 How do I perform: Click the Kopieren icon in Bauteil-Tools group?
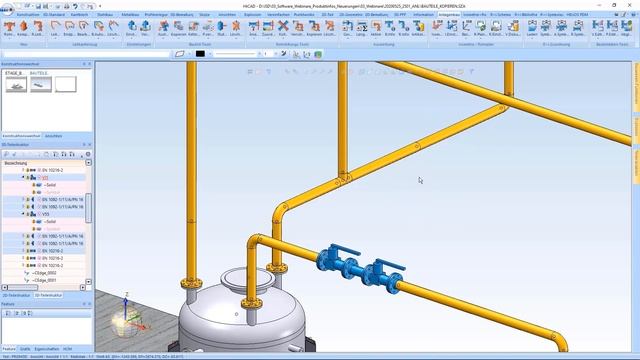(x=178, y=28)
